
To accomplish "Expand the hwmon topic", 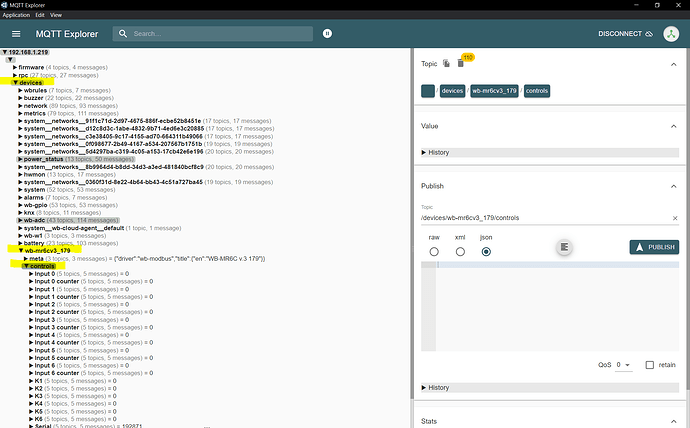I will click(20, 175).
